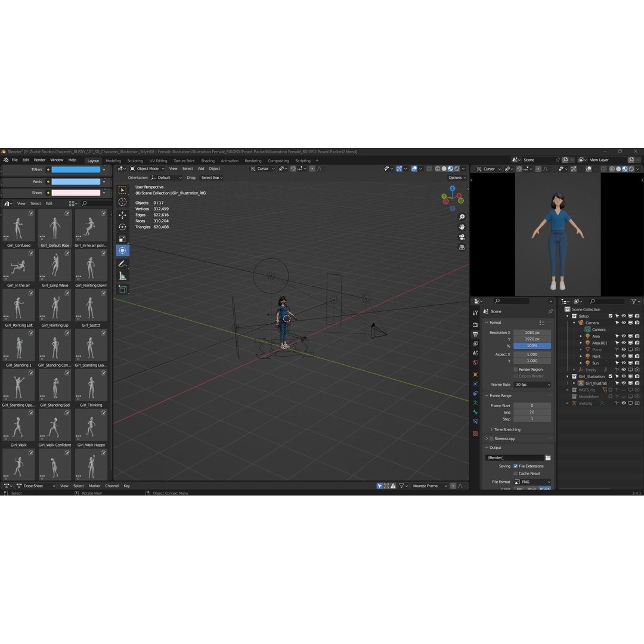Open the Output properties tab icon
This screenshot has width=644, height=644.
point(476,334)
